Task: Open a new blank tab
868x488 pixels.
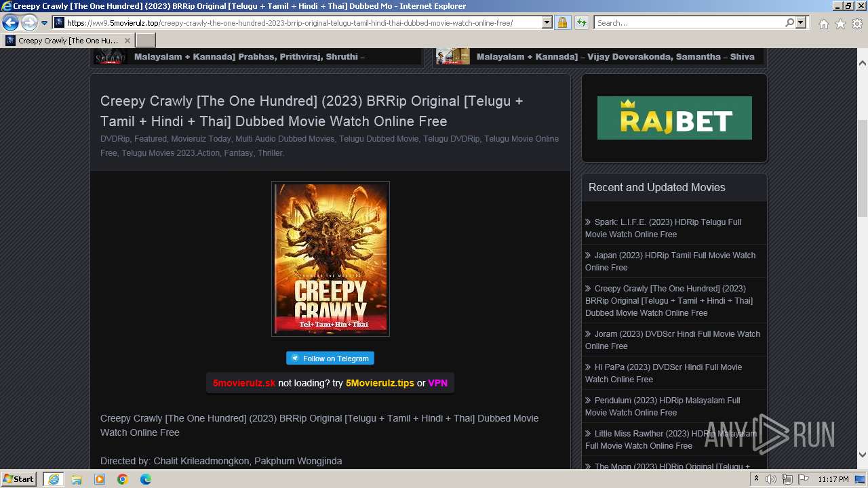Action: point(146,41)
